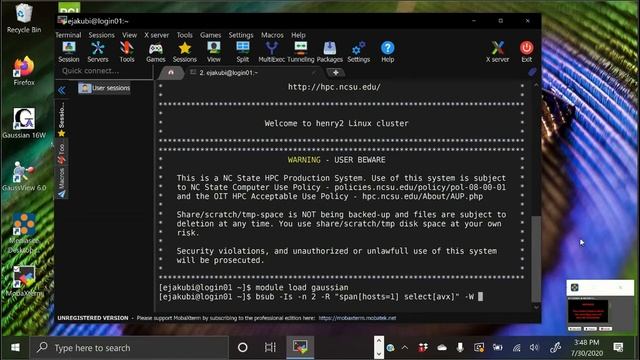640x360 pixels.
Task: Select the ejakubi@login01 terminal tab
Action: (x=253, y=73)
